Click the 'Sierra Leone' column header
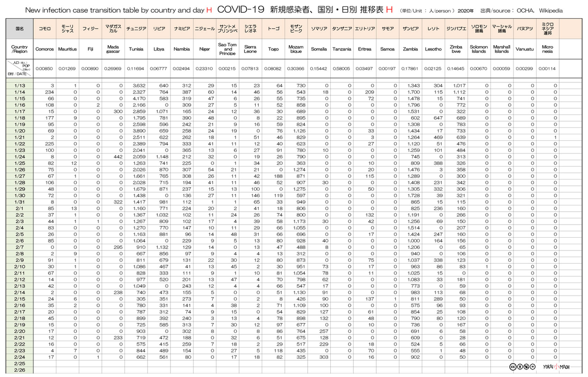Viewport: 588px width, 377px height. point(250,50)
